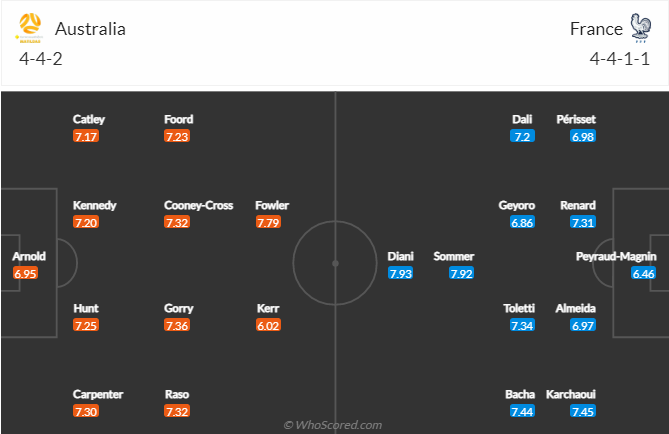Select Toletti's 7.34 rating badge
This screenshot has height=434, width=669.
[522, 325]
